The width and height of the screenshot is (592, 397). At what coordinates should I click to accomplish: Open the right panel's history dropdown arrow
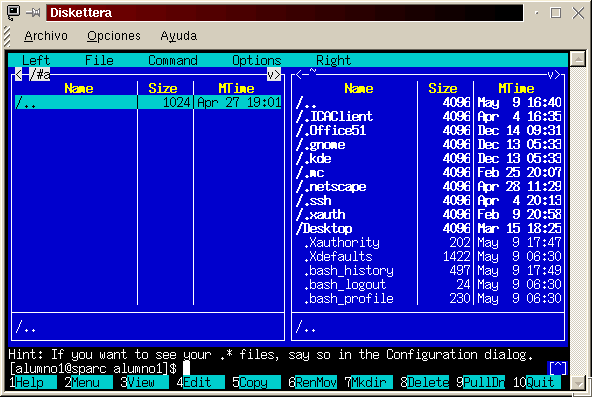pos(550,75)
